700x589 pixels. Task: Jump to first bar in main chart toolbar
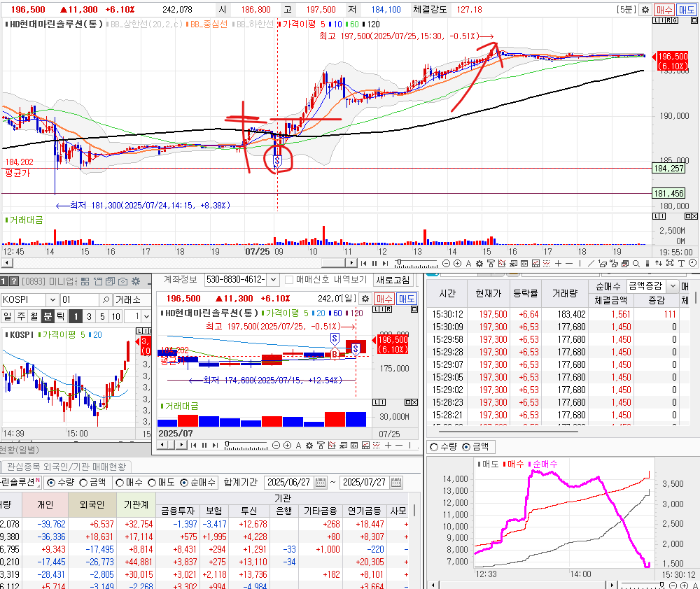coord(363,263)
